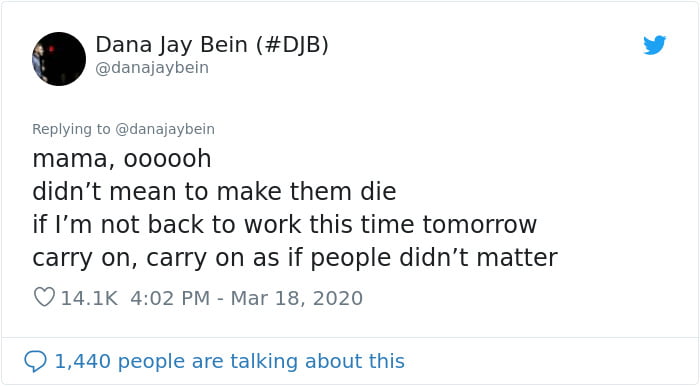This screenshot has height=386, width=700.
Task: Open replies via the speech bubble icon
Action: (35, 361)
